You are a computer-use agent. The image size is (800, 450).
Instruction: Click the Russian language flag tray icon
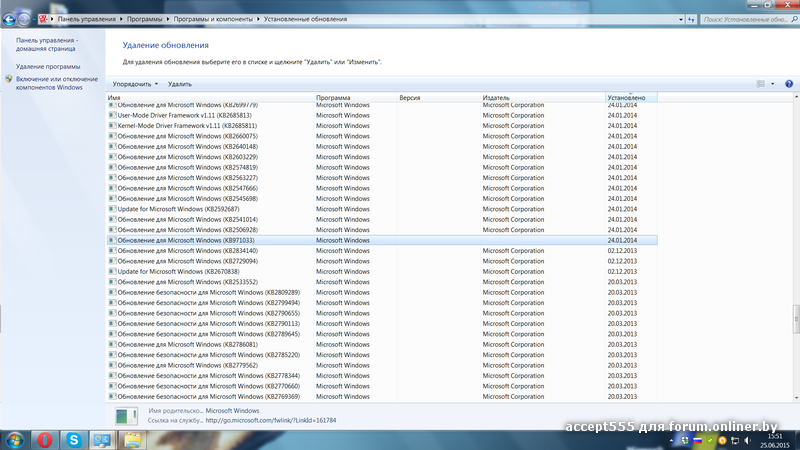coord(697,440)
